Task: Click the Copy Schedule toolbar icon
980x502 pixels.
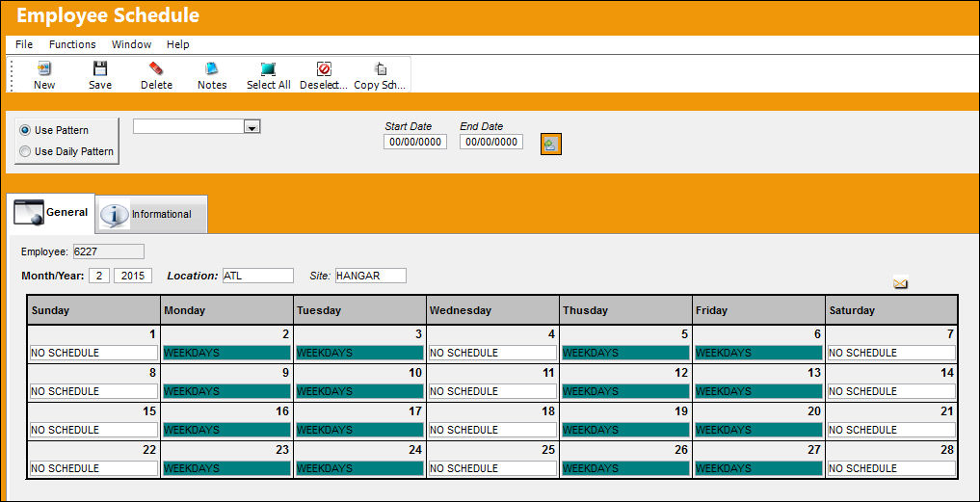Action: point(380,68)
